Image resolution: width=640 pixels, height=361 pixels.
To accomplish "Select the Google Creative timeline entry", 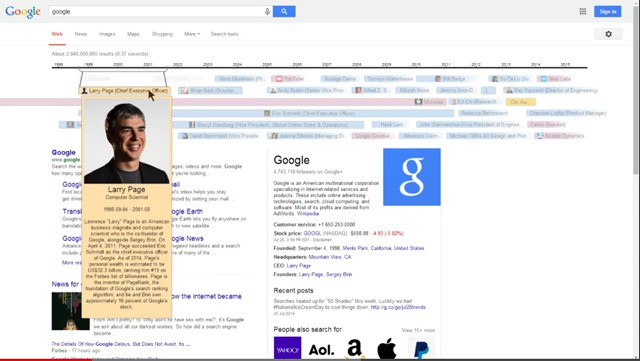I will tap(372, 136).
